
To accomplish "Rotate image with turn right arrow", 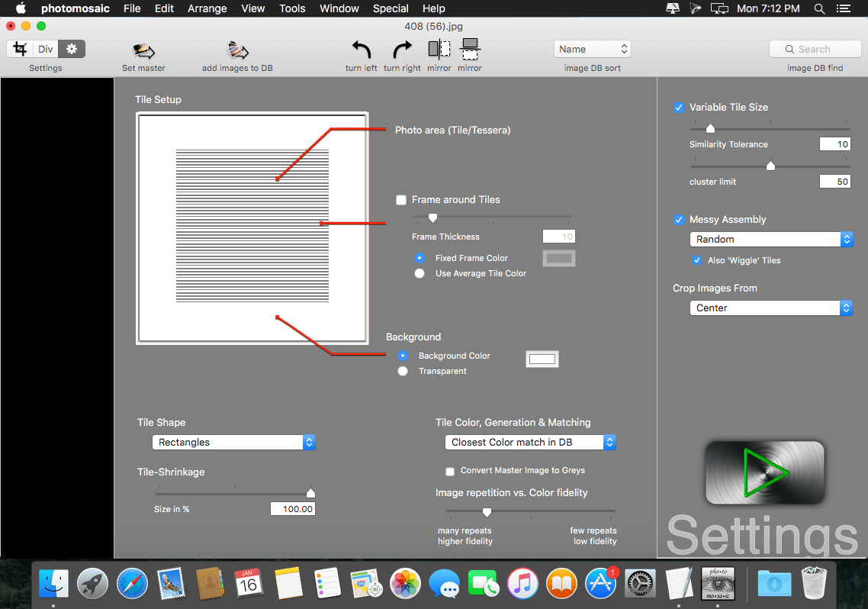I will [403, 50].
